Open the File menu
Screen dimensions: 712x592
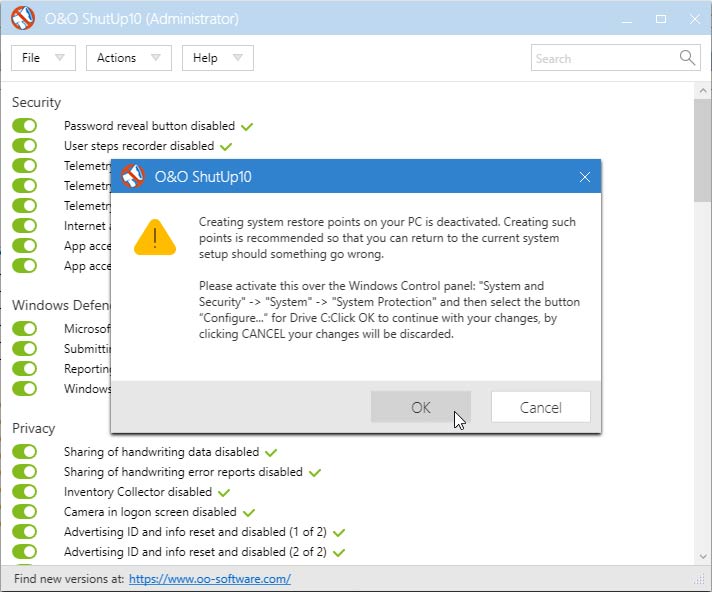point(43,58)
